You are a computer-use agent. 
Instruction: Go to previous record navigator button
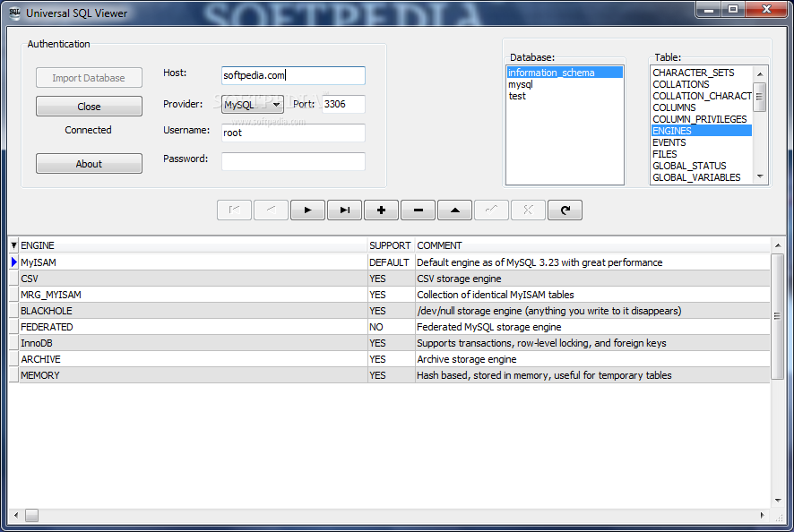click(x=271, y=210)
